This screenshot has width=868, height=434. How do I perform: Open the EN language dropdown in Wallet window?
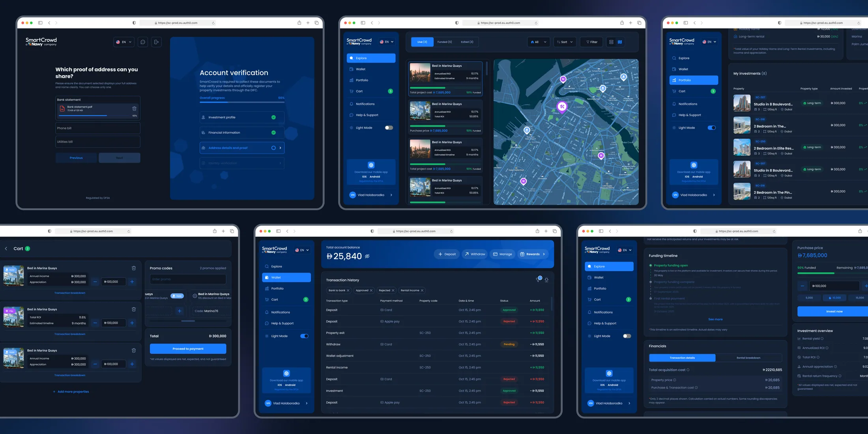[302, 250]
